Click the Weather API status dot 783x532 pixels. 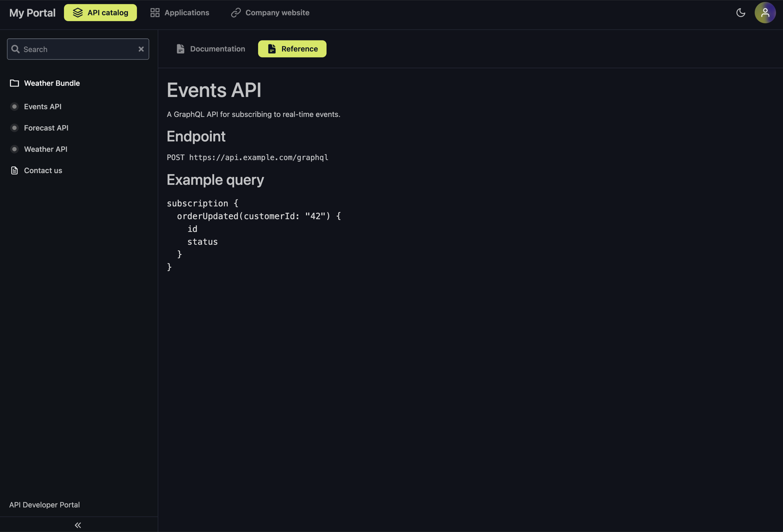(x=14, y=149)
